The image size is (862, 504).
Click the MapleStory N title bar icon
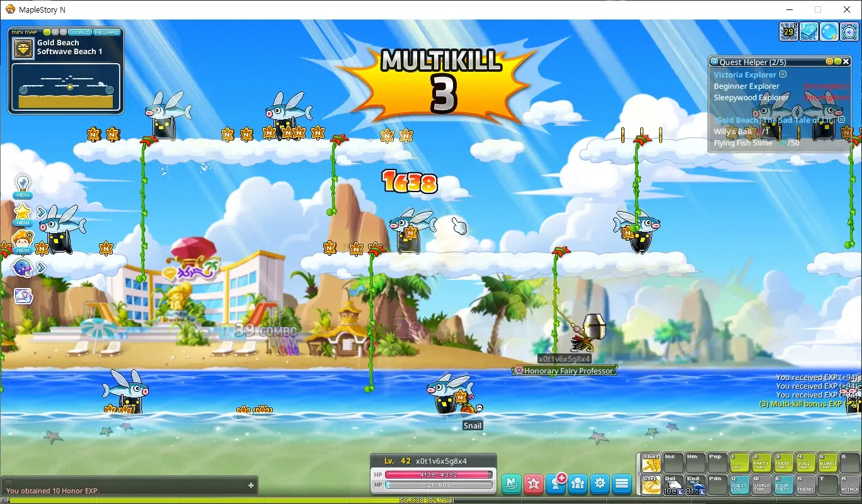click(9, 9)
